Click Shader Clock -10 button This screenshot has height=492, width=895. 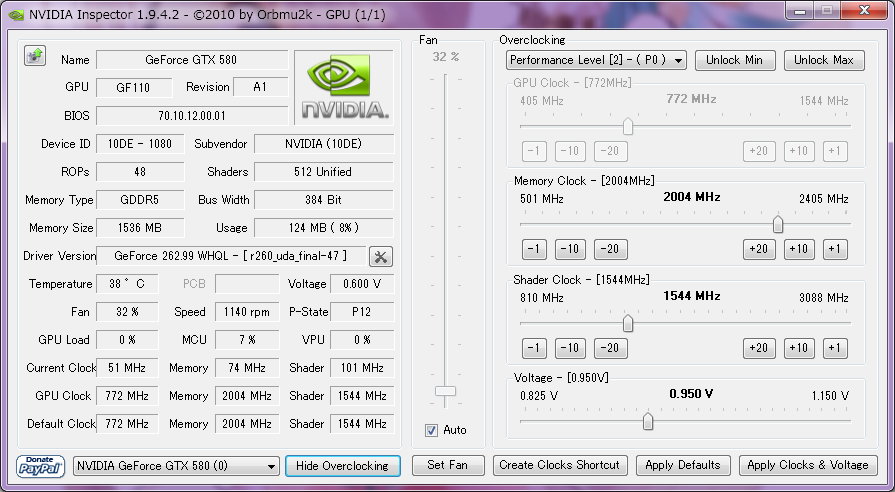pos(570,348)
